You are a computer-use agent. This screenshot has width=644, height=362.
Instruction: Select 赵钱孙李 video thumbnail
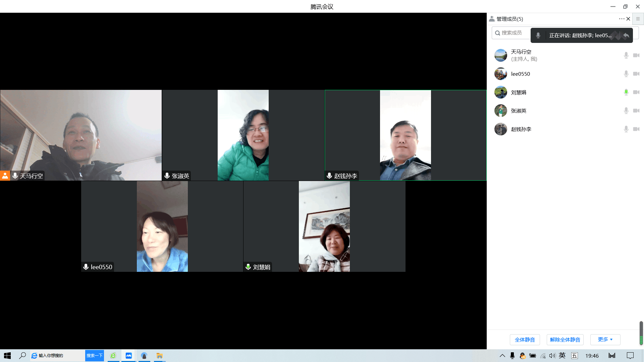(x=405, y=135)
